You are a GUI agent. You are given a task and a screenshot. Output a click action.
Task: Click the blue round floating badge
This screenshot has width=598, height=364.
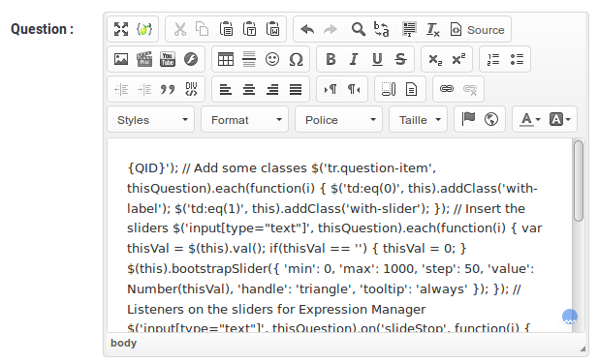(x=570, y=317)
